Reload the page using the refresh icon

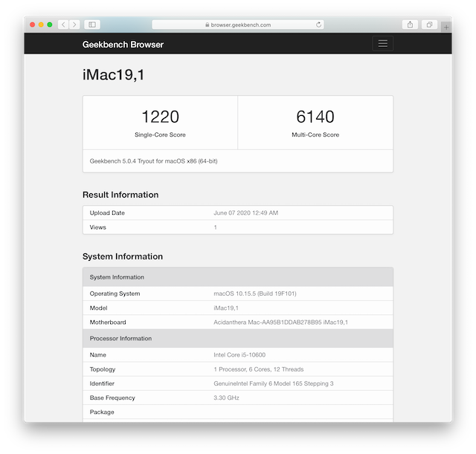(x=318, y=25)
